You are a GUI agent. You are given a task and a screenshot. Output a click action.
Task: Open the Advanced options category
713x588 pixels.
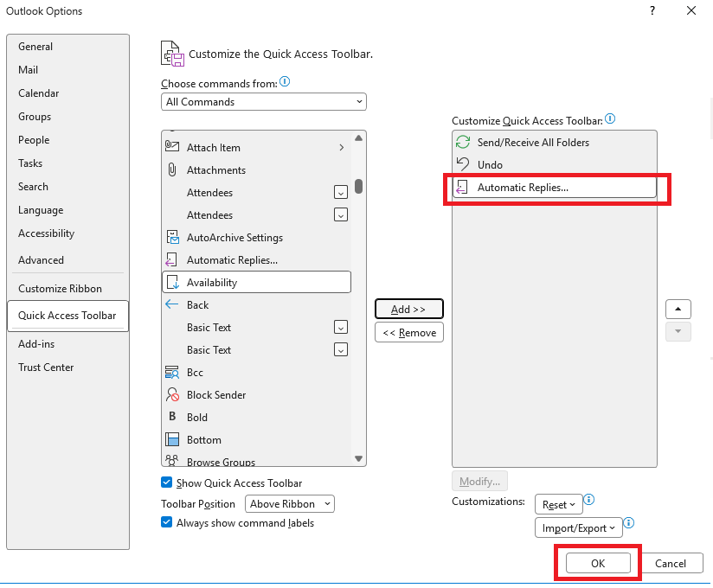point(41,260)
